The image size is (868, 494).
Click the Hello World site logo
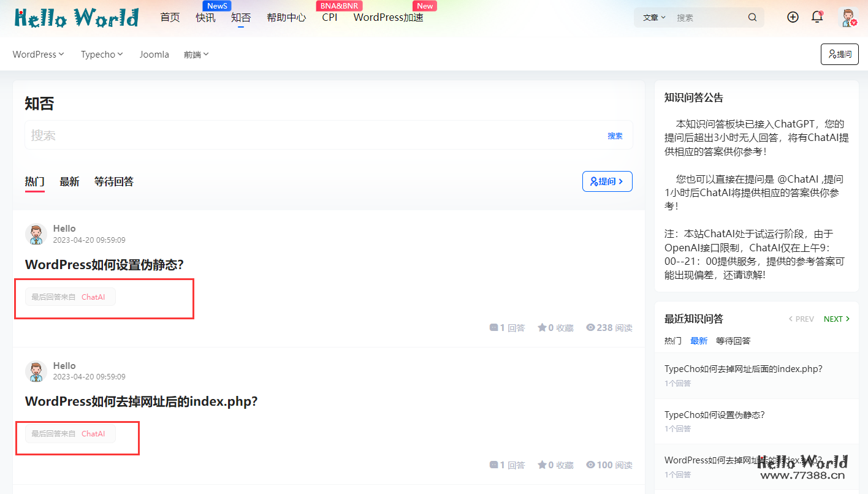point(75,17)
